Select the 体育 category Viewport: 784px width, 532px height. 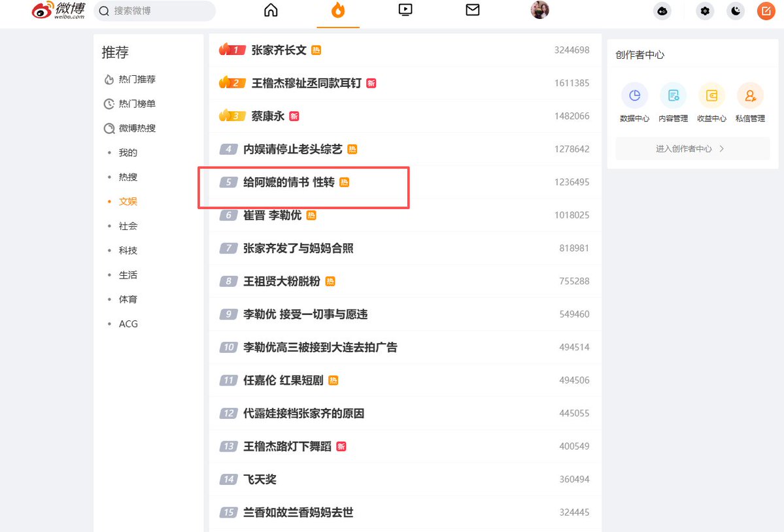(128, 300)
